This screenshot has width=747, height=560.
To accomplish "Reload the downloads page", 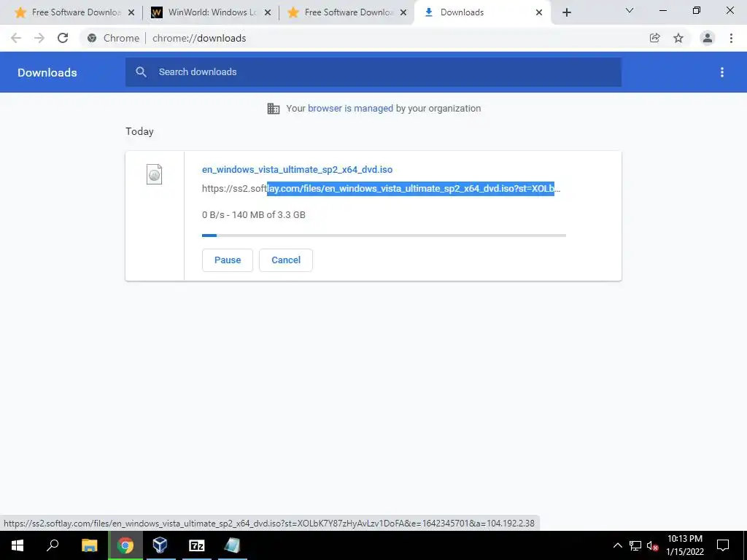I will coord(63,38).
